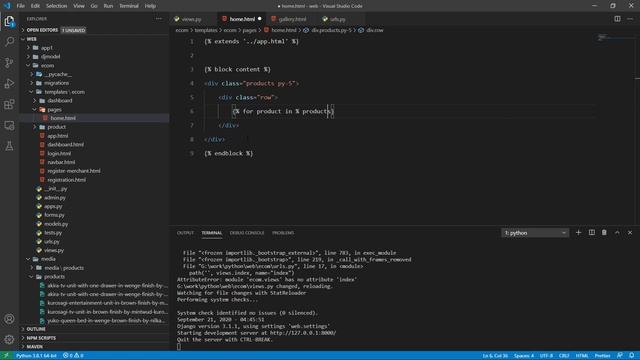Switch to the Debug Console panel tab

pos(247,233)
